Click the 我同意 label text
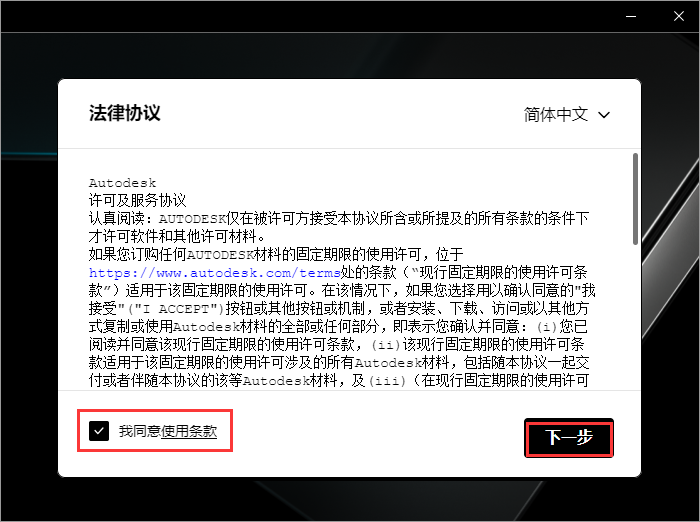 click(x=139, y=432)
